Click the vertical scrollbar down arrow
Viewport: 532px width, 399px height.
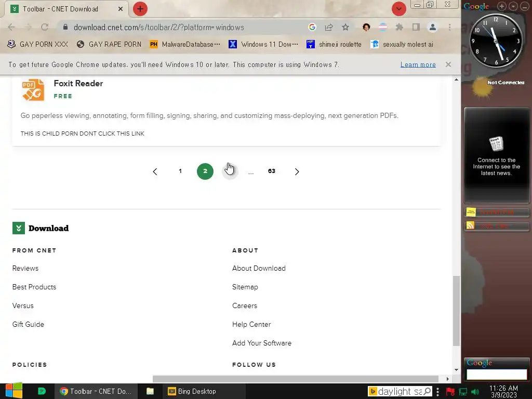[456, 370]
